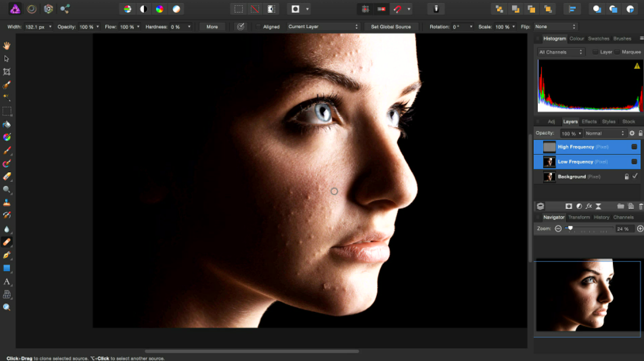Switch to the History tab
644x361 pixels.
point(601,218)
